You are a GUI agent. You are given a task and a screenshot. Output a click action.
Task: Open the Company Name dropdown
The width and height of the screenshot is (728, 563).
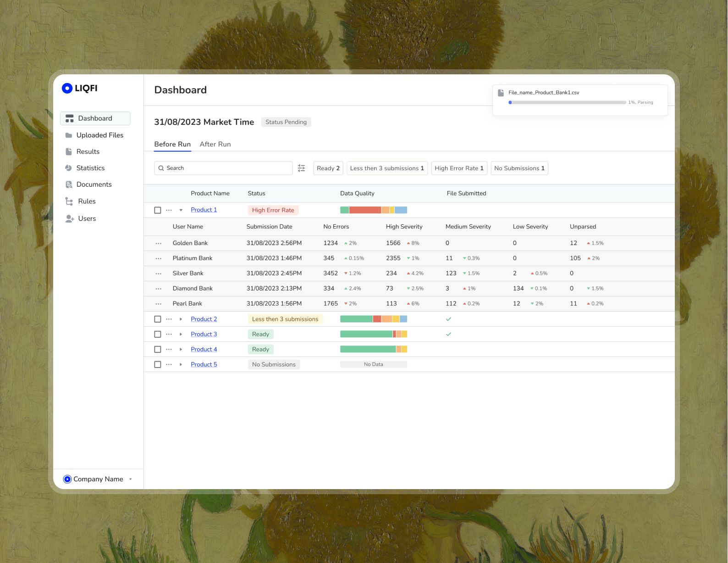click(x=130, y=479)
